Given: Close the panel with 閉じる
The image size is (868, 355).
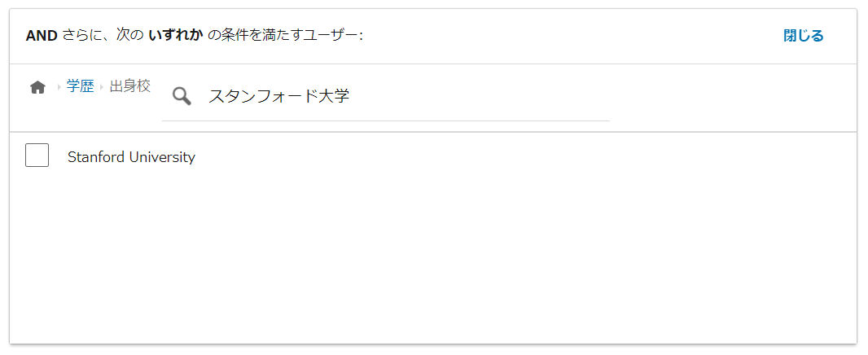Looking at the screenshot, I should [803, 36].
